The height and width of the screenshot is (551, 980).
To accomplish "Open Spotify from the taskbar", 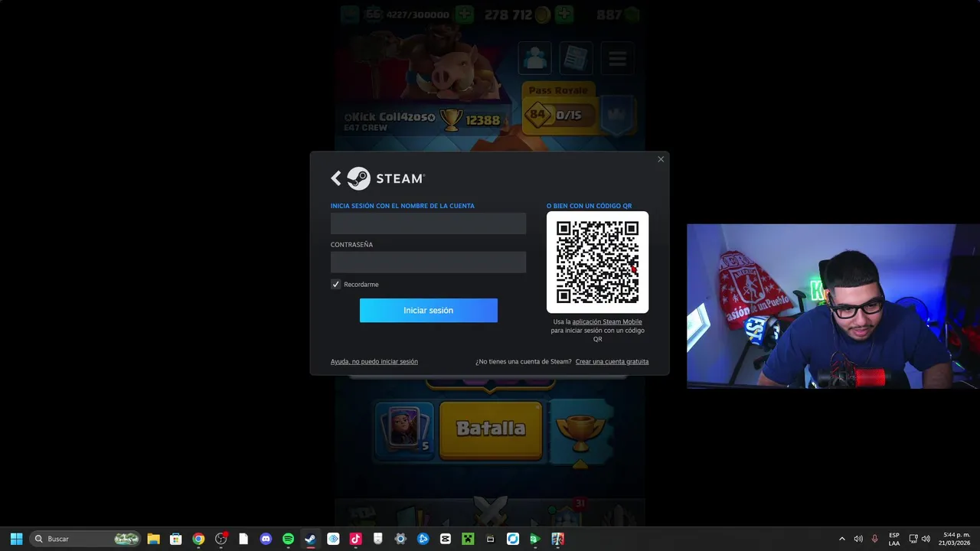I will pyautogui.click(x=288, y=539).
